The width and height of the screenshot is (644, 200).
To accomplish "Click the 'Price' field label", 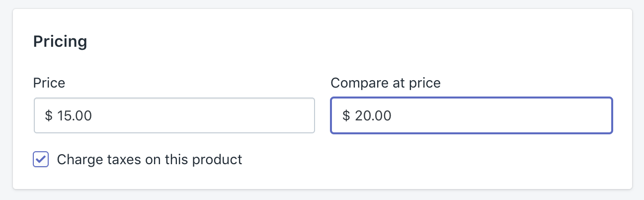I will 49,83.
